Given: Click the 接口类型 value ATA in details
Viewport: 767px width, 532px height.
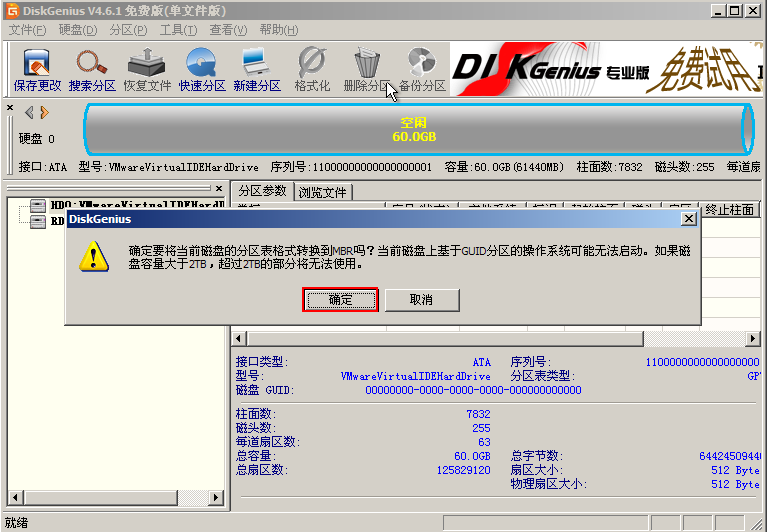Looking at the screenshot, I should click(x=481, y=362).
